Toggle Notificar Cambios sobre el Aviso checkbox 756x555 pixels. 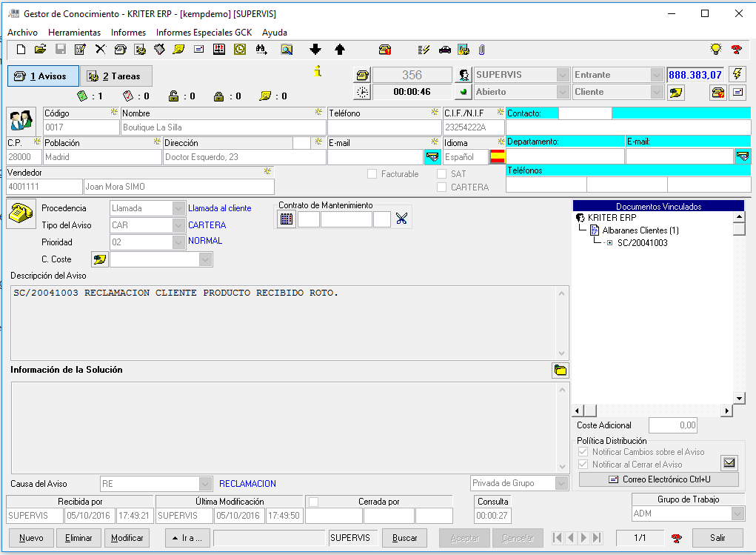(583, 452)
